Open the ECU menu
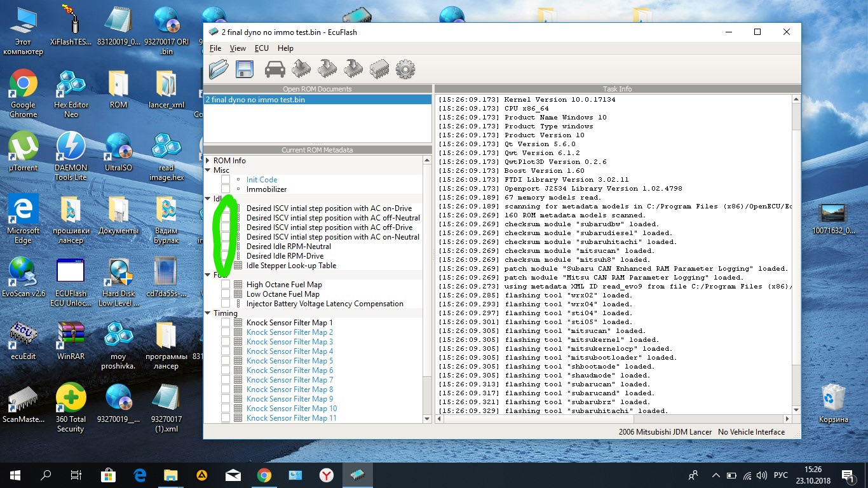This screenshot has height=488, width=868. pyautogui.click(x=262, y=48)
